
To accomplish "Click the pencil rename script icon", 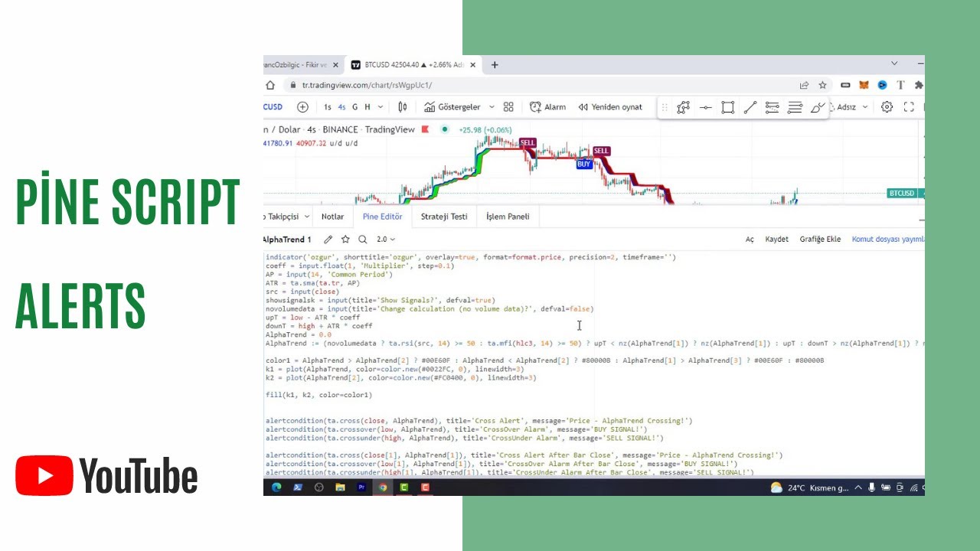I will [x=328, y=240].
